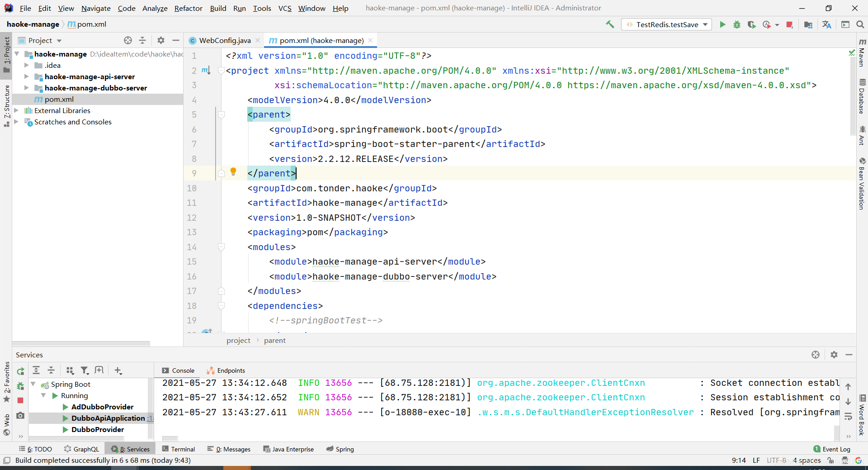The width and height of the screenshot is (868, 470).
Task: Stop the selected service with red square
Action: tap(20, 400)
